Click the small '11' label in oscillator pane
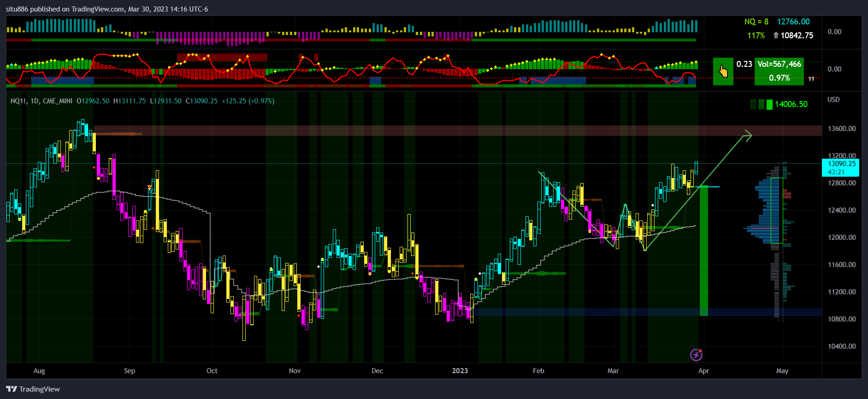This screenshot has width=868, height=399. [811, 79]
